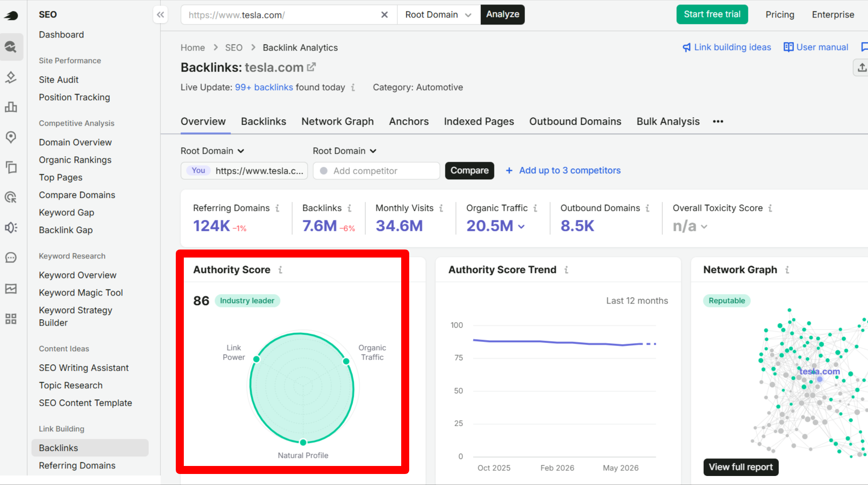Click Start free trial button
868x485 pixels.
[712, 15]
